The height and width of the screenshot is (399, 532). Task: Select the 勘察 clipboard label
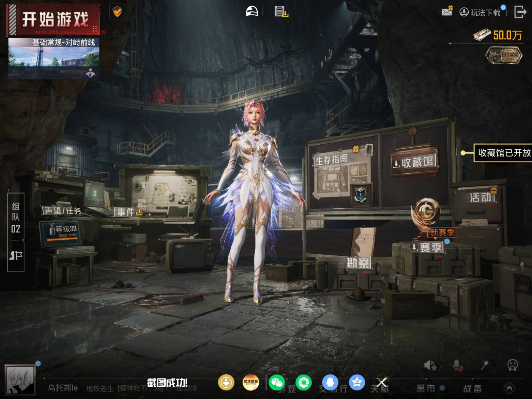(x=358, y=263)
